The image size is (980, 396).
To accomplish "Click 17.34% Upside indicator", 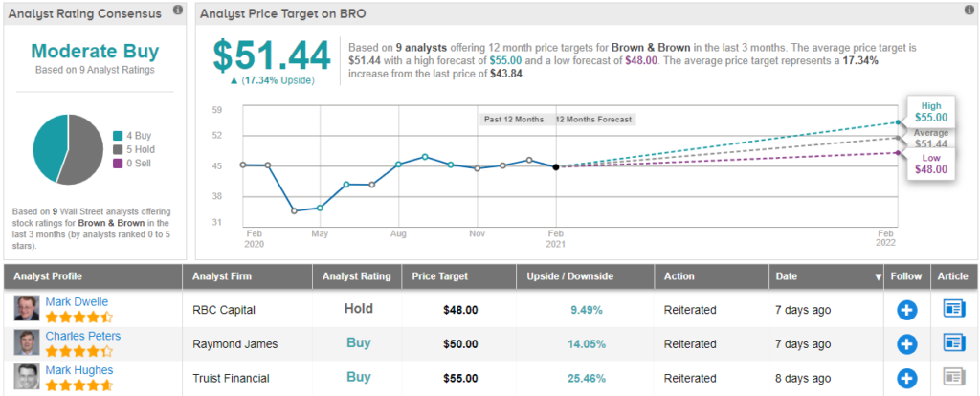I will pos(271,80).
